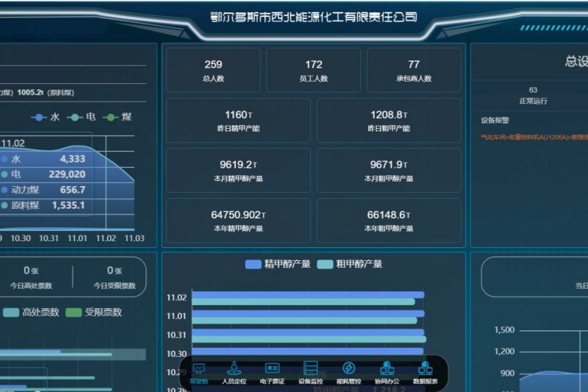Open 能耗管控 energy control icon
Screen dimensions: 588x392
pos(348,372)
